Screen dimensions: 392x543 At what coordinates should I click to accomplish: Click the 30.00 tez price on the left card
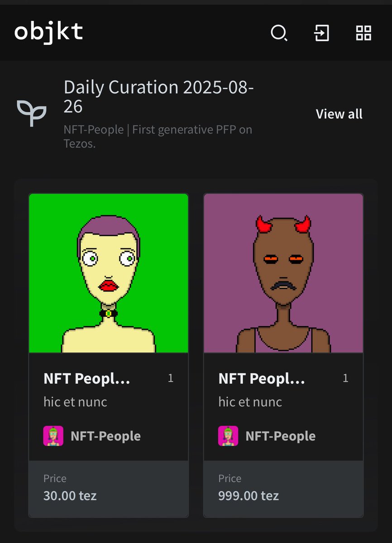click(69, 495)
